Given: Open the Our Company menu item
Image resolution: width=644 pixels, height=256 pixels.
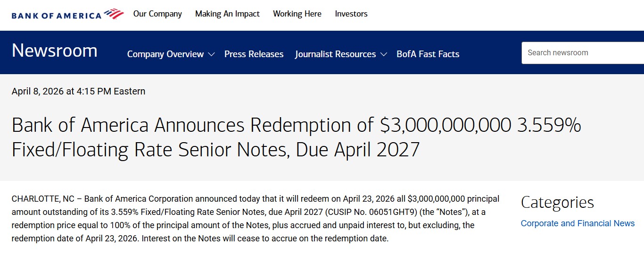Looking at the screenshot, I should click(157, 14).
